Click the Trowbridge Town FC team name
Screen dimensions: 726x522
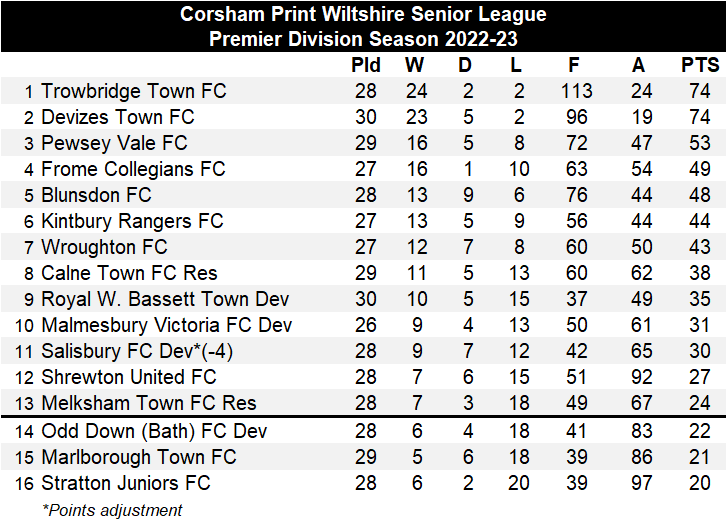click(134, 91)
